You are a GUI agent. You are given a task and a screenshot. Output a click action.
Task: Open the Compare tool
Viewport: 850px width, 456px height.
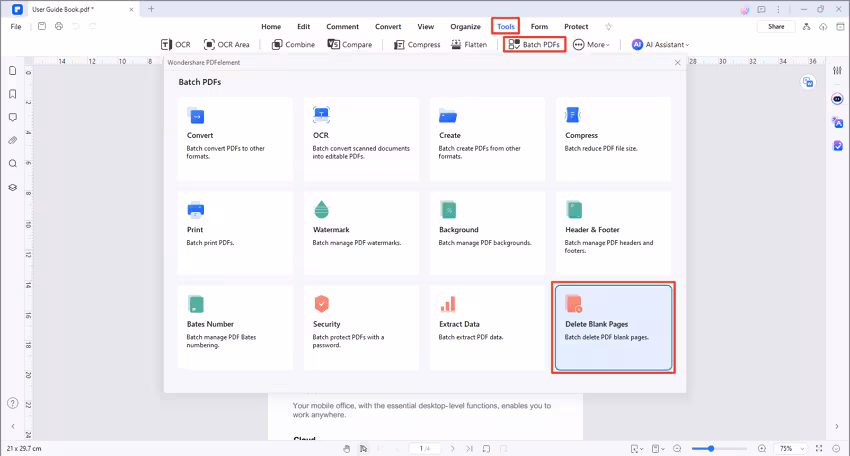[350, 44]
